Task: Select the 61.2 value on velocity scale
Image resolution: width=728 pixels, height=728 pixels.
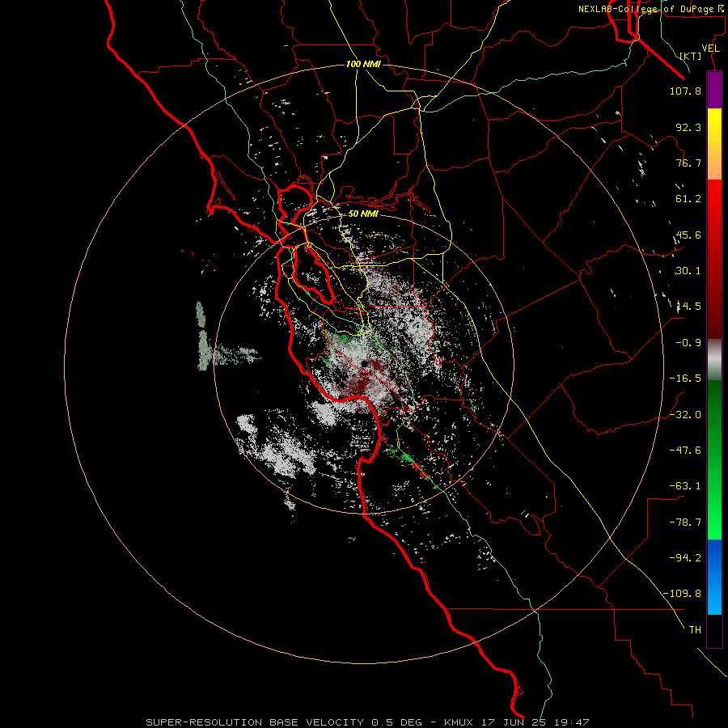Action: 688,199
